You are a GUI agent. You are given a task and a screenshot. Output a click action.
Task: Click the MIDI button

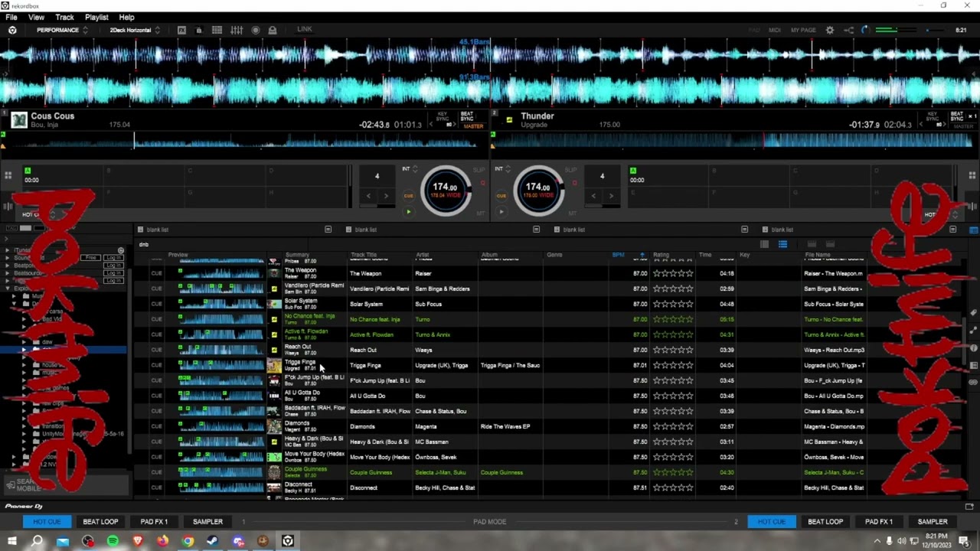(x=775, y=30)
